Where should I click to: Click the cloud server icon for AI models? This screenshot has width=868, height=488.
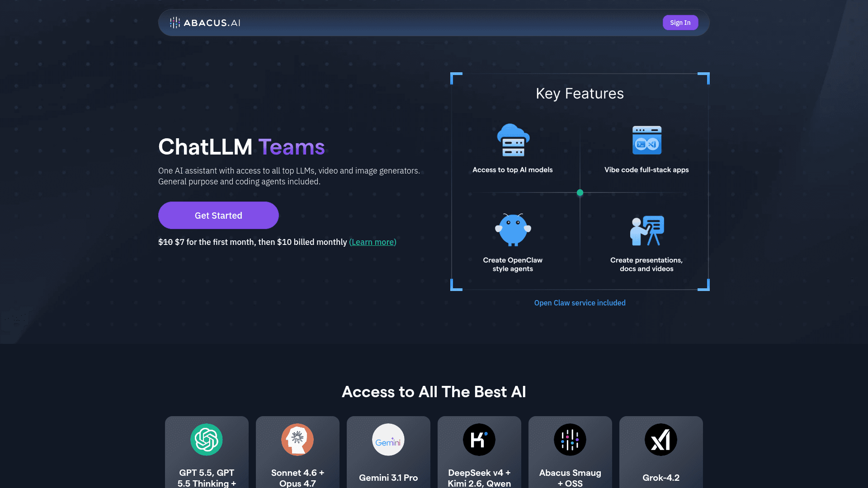coord(513,140)
